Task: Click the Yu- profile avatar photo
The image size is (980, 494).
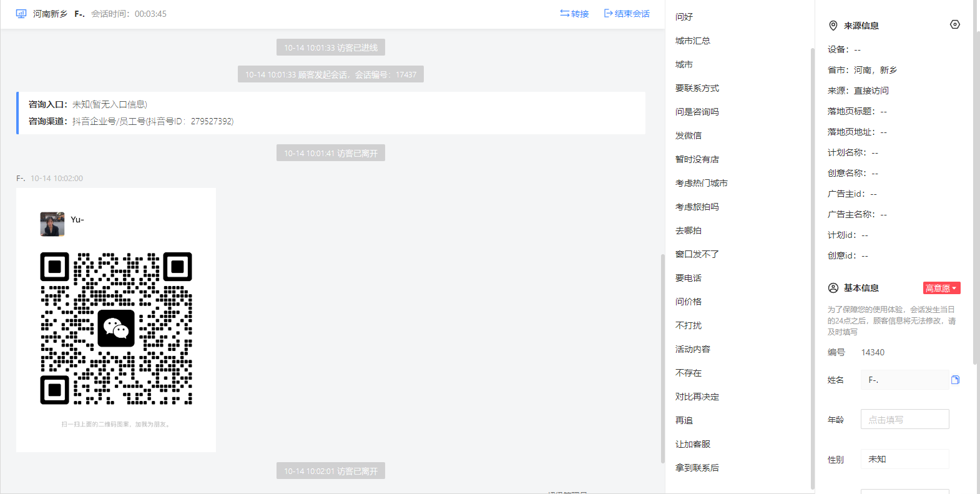Action: [x=52, y=224]
